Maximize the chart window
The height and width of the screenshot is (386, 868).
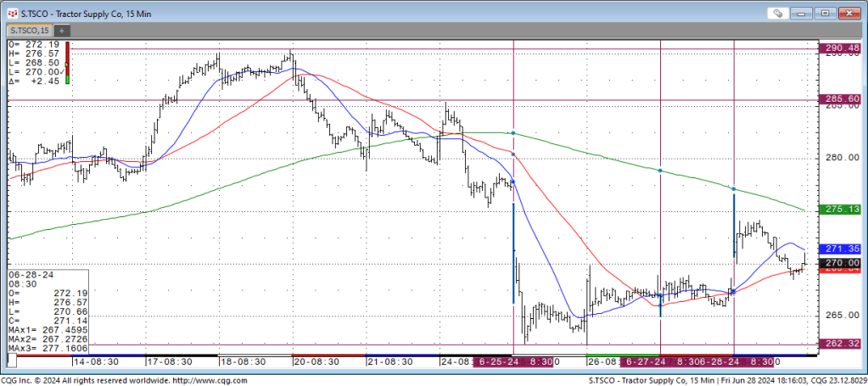pyautogui.click(x=826, y=13)
